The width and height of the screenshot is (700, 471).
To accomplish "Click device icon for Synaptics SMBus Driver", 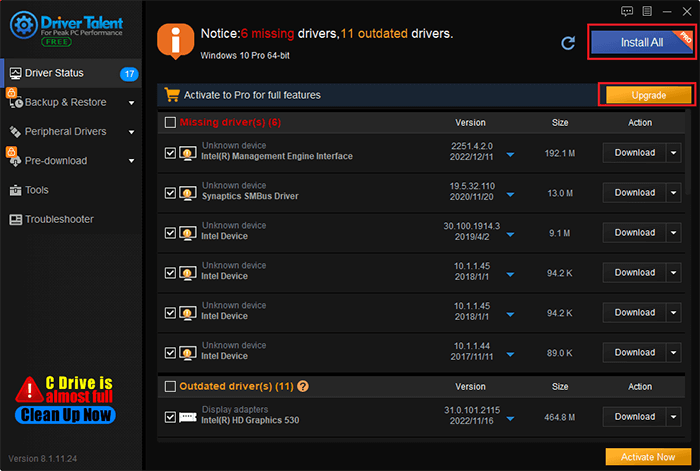I will pyautogui.click(x=188, y=193).
